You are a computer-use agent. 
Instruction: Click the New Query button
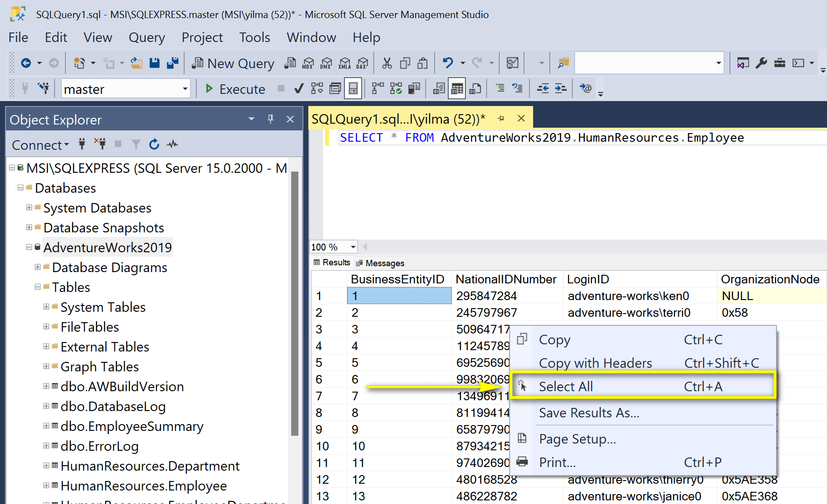pos(233,64)
